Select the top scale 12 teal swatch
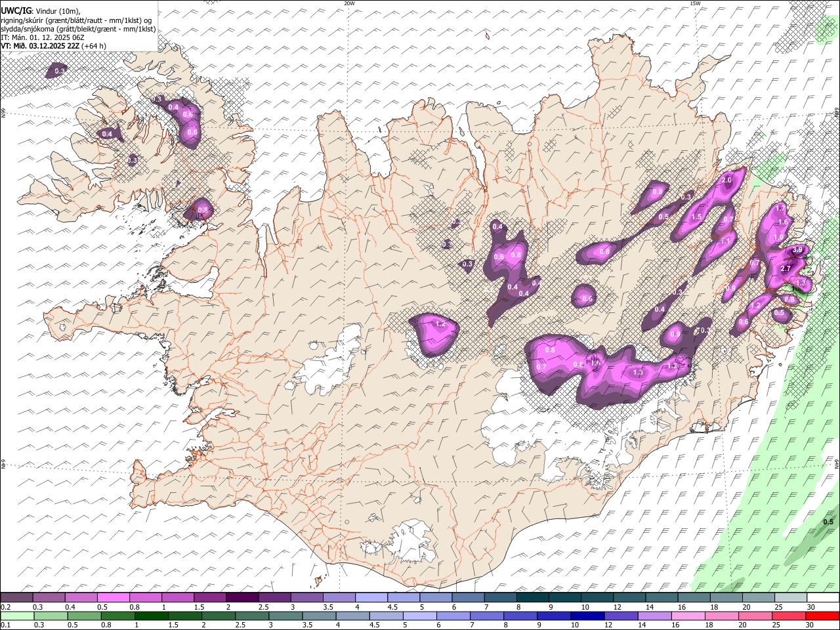 point(629,597)
